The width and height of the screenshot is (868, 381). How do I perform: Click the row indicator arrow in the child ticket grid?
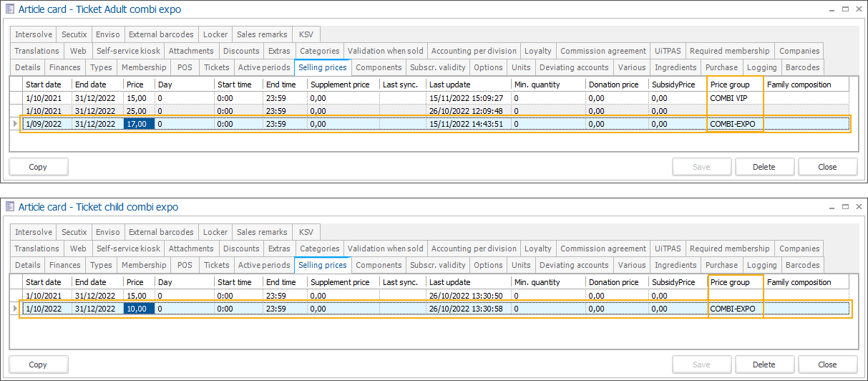(x=16, y=309)
